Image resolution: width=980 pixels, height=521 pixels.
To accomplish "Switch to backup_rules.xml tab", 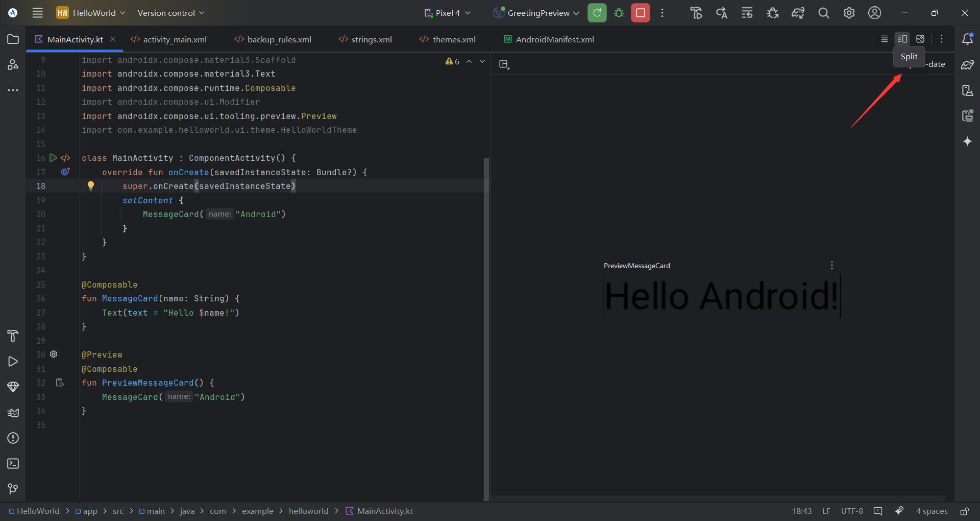I will click(273, 39).
